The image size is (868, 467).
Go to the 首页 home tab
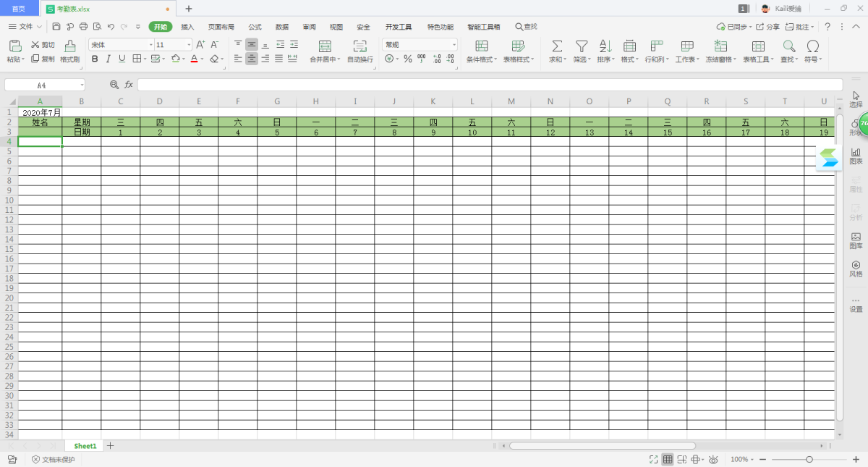point(19,9)
